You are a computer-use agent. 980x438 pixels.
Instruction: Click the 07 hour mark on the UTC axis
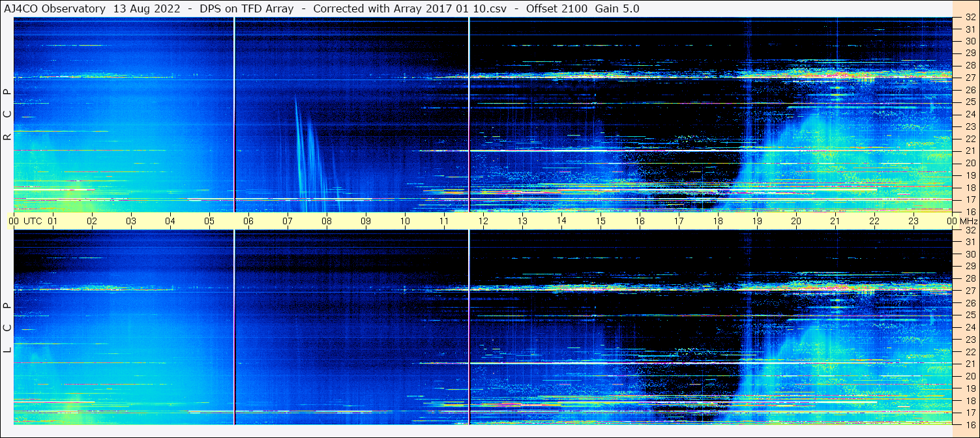click(x=288, y=221)
